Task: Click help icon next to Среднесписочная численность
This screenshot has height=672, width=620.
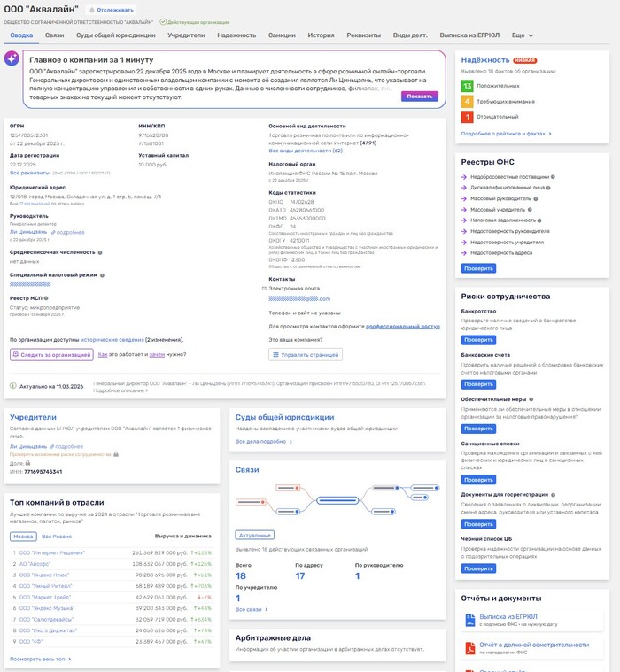Action: click(x=100, y=252)
